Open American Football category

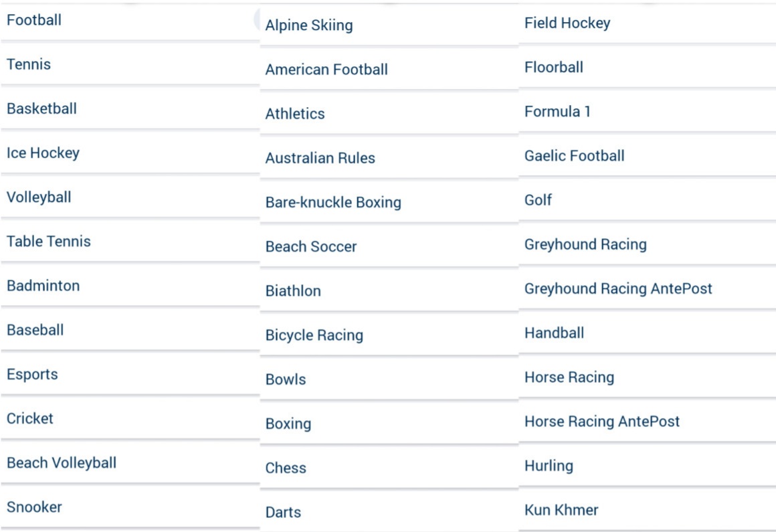click(326, 70)
